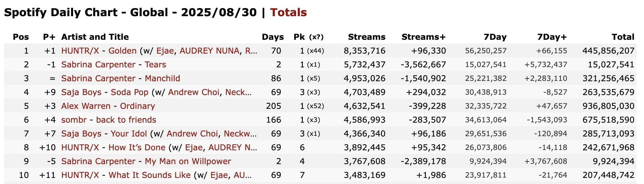
Task: Open the Your Idol song link
Action: tap(129, 134)
